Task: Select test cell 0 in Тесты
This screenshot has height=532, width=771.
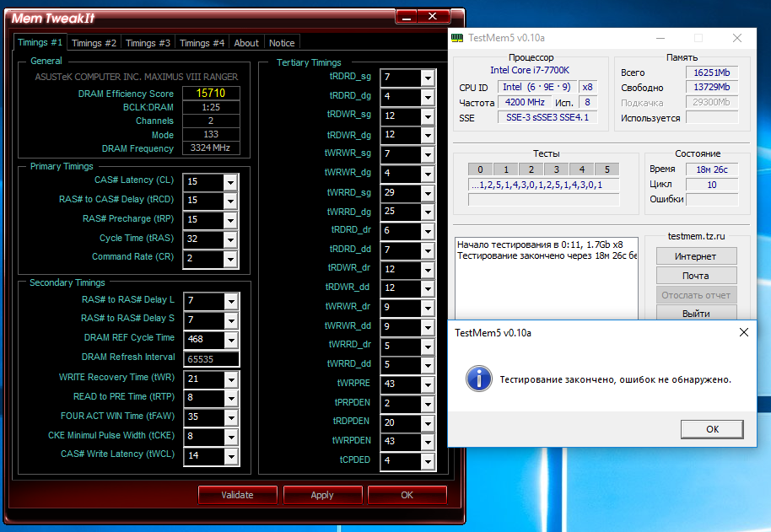Action: pyautogui.click(x=481, y=169)
